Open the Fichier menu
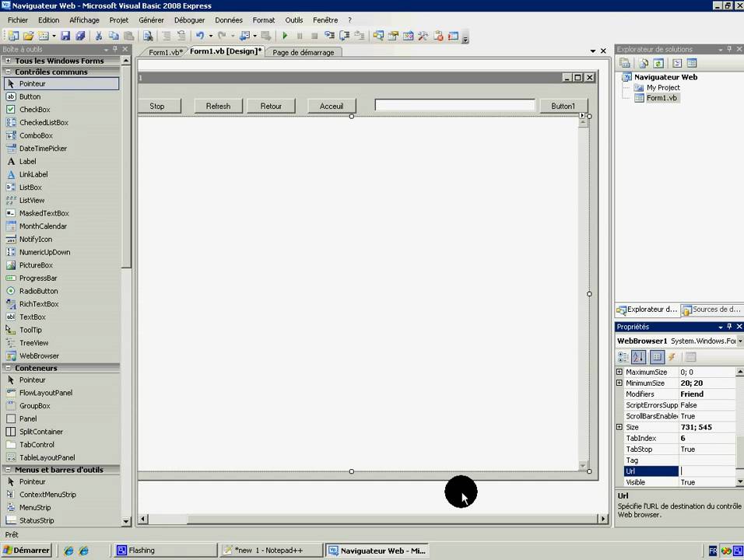The image size is (744, 560). (18, 20)
